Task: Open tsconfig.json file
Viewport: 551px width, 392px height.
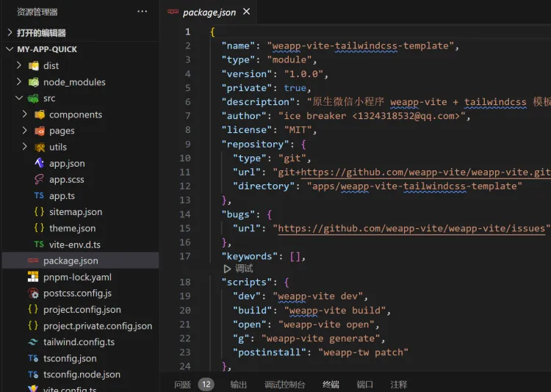Action: tap(70, 358)
